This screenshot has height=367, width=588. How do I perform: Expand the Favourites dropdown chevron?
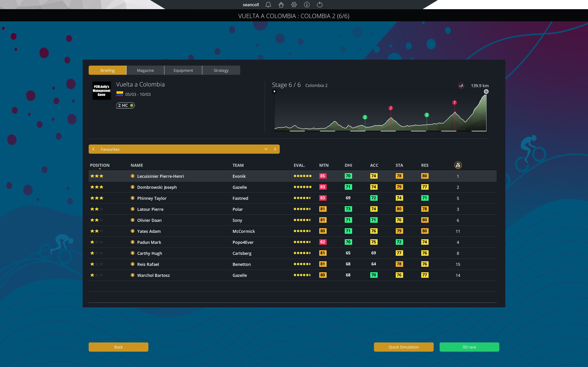coord(266,149)
